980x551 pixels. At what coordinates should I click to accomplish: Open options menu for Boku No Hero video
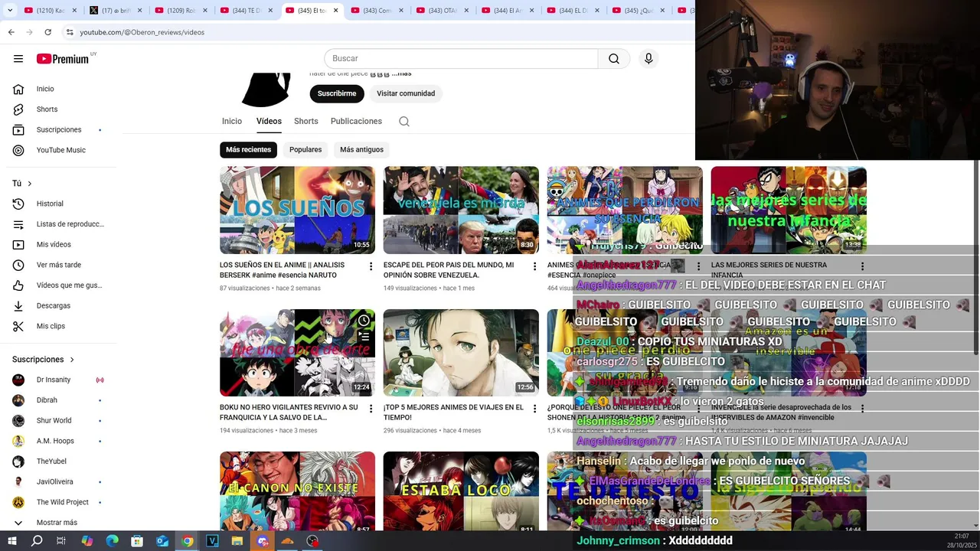[x=371, y=409]
